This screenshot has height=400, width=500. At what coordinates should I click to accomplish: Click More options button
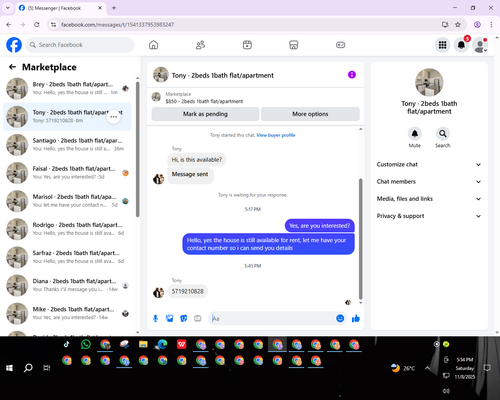click(x=310, y=114)
